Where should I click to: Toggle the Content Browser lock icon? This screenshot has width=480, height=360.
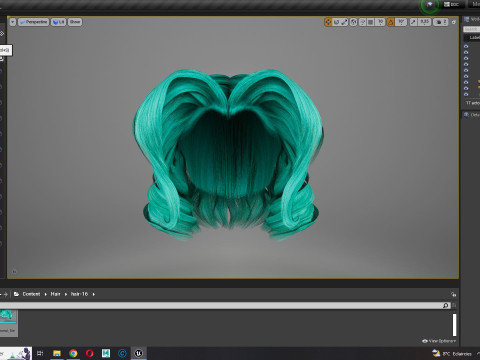pos(454,294)
